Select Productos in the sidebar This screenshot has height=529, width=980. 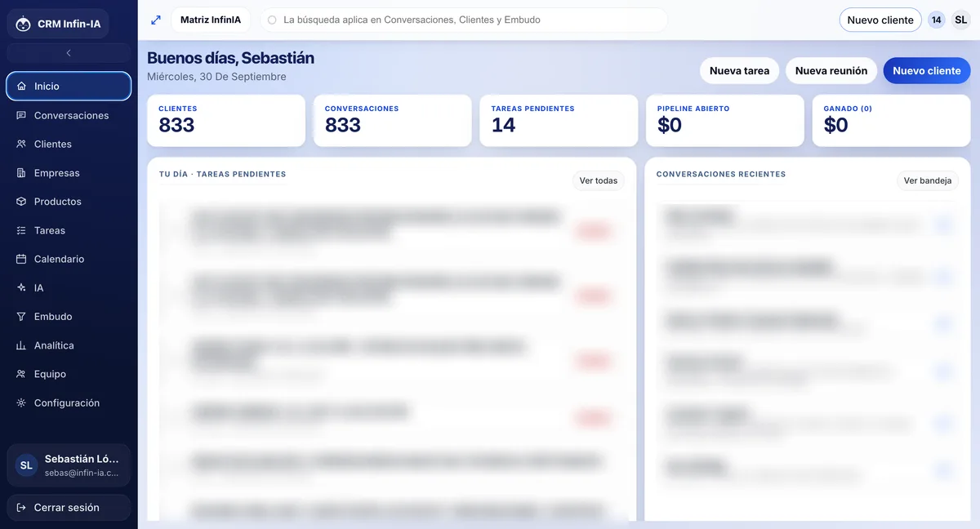tap(69, 202)
